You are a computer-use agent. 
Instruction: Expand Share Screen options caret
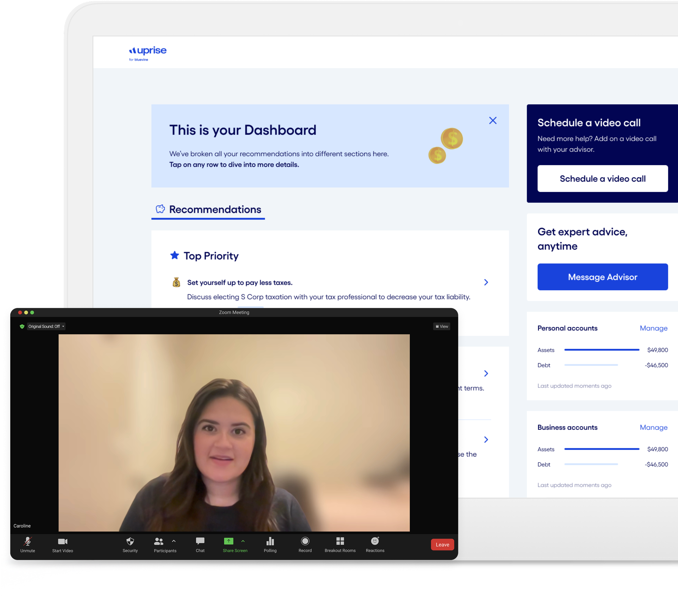(243, 541)
